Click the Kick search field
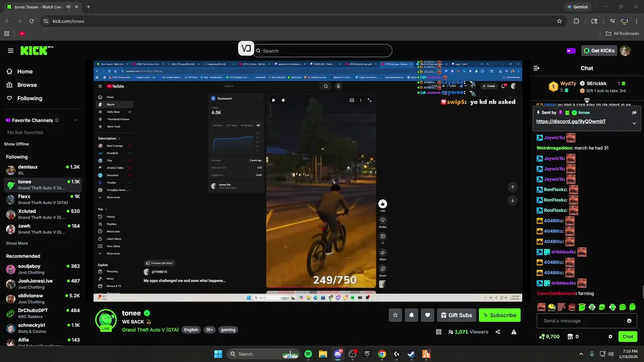The image size is (644, 362). (323, 51)
